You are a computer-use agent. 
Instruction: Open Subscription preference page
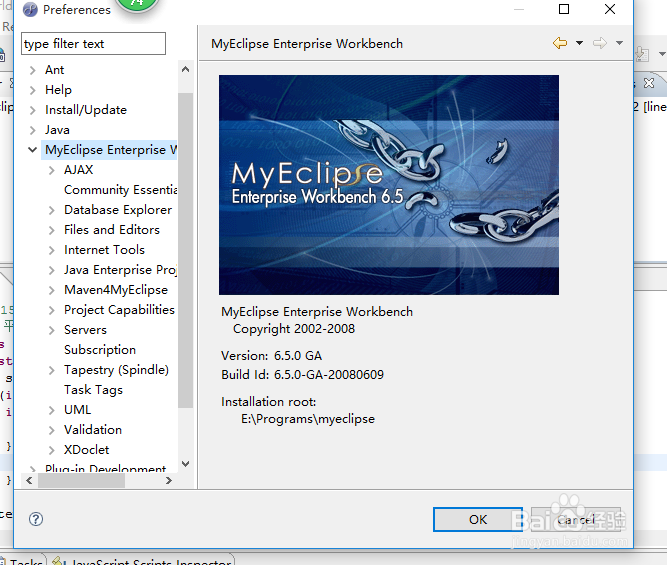pyautogui.click(x=100, y=350)
